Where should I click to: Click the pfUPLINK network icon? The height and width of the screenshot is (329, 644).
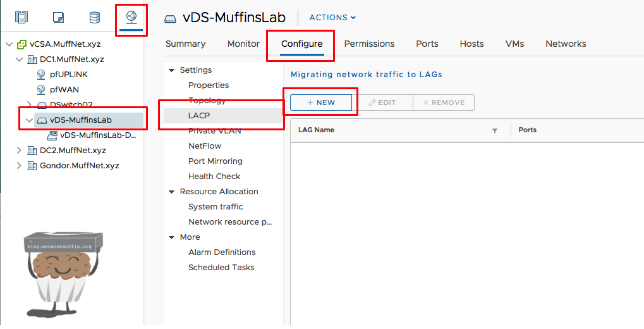coord(41,75)
